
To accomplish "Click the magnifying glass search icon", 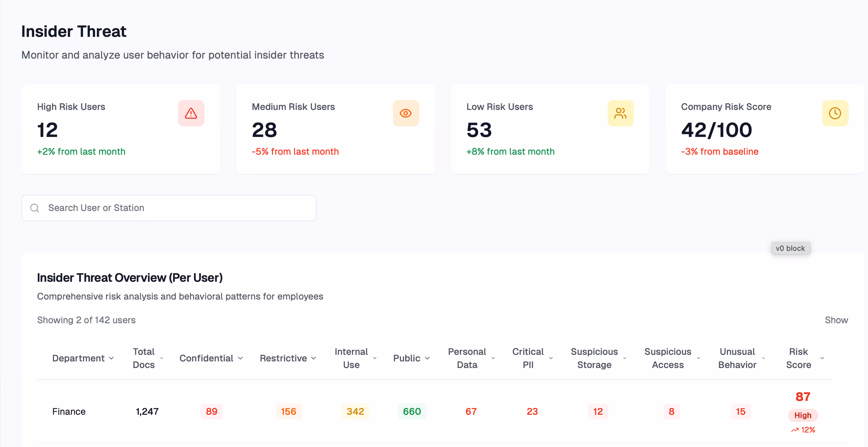I will (x=35, y=208).
